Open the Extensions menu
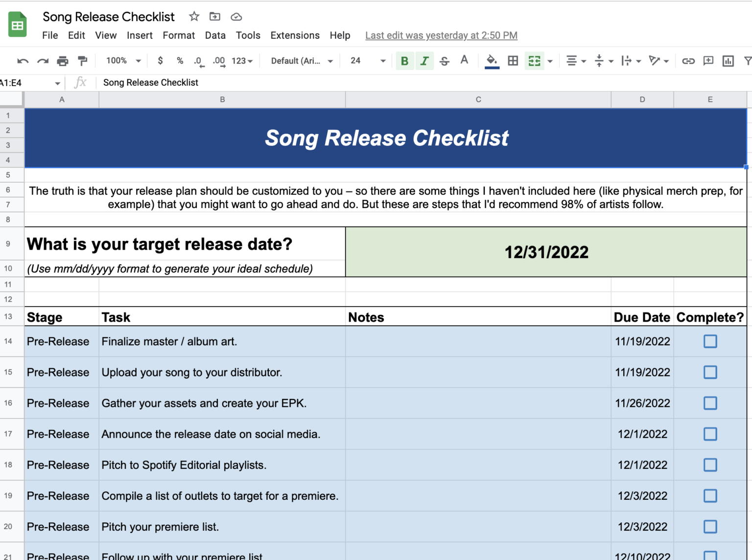 coord(295,35)
